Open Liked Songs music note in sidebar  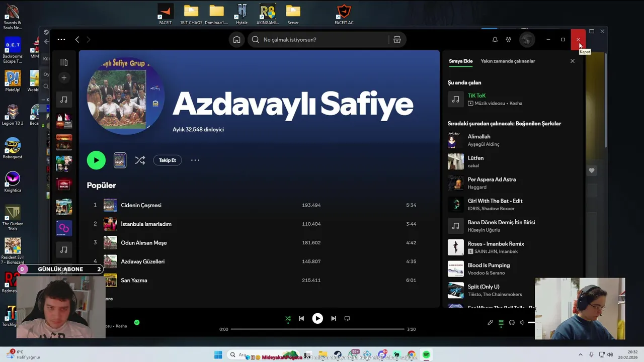click(64, 100)
